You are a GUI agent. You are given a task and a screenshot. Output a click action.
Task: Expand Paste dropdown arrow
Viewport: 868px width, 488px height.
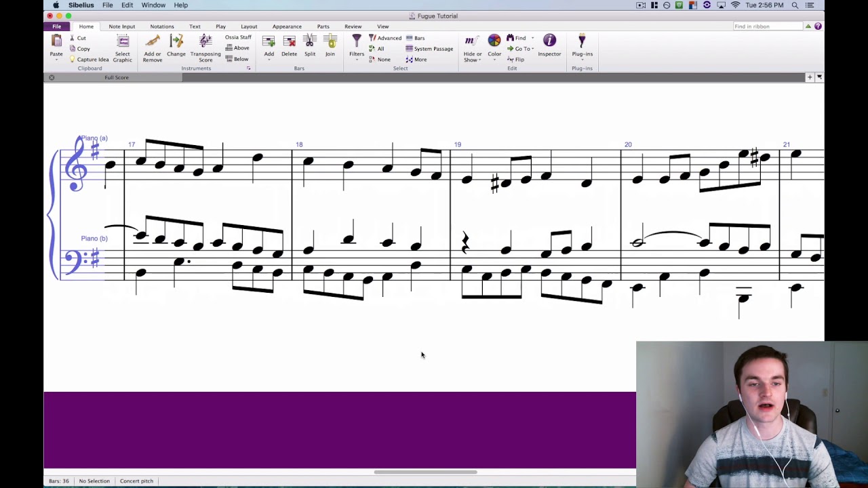pyautogui.click(x=56, y=60)
